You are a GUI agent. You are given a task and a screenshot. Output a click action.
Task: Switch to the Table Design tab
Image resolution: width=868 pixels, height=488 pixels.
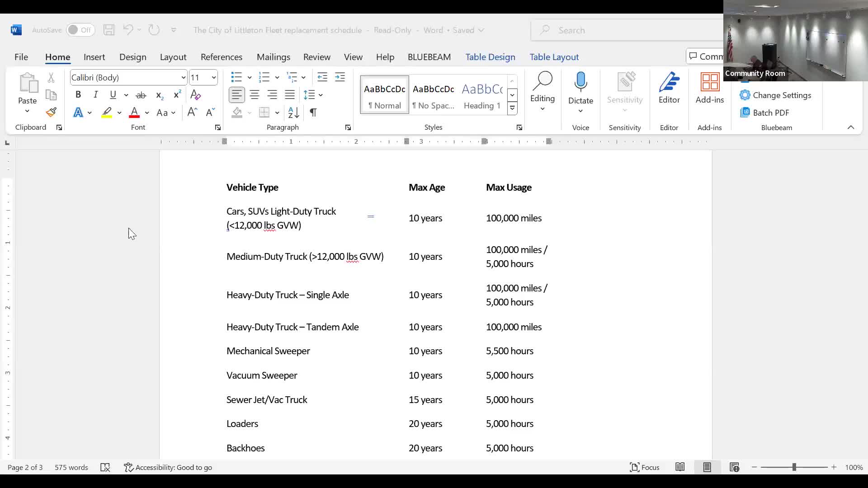pos(490,57)
